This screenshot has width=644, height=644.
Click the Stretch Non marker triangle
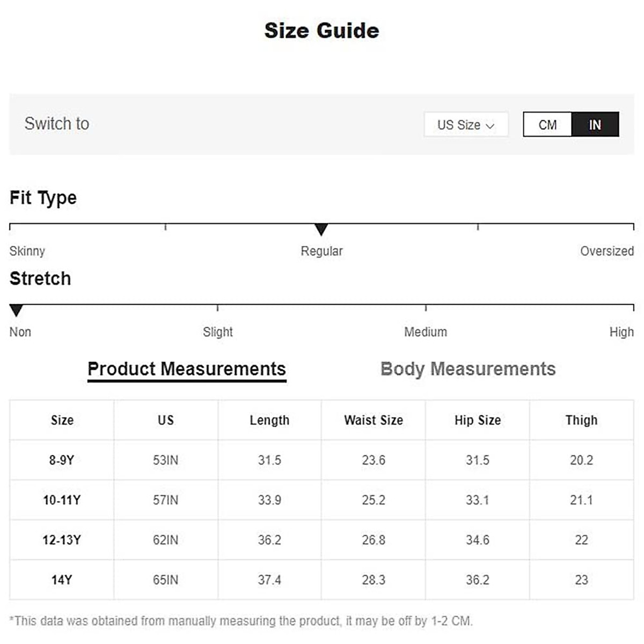[16, 310]
